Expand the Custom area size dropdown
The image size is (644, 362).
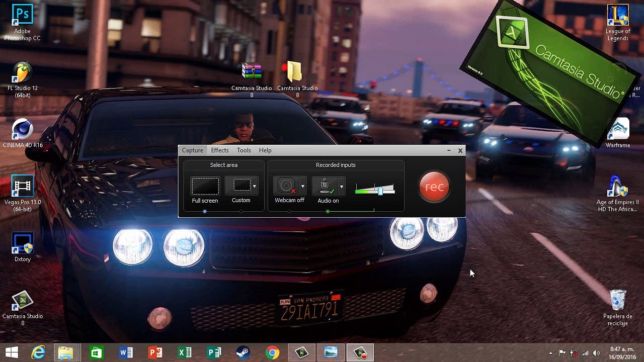[254, 187]
